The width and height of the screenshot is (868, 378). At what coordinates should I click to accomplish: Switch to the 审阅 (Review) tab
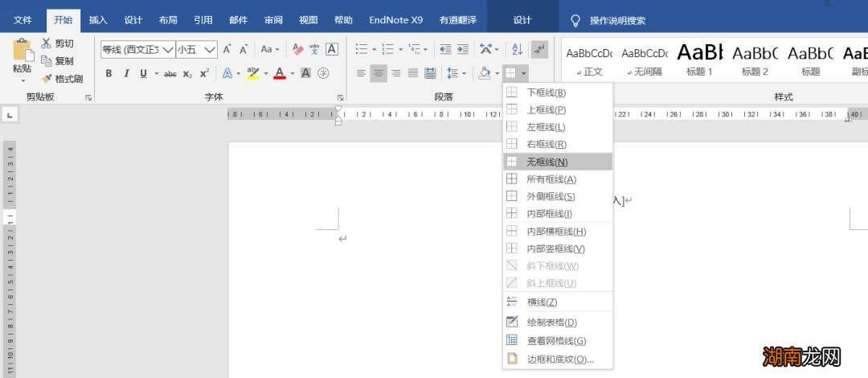273,20
